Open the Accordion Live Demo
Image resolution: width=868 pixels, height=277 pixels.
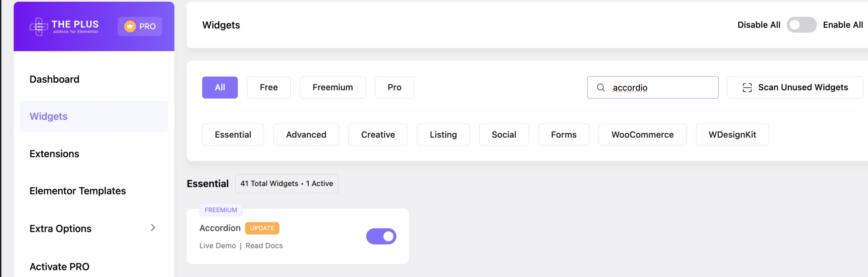pyautogui.click(x=217, y=245)
